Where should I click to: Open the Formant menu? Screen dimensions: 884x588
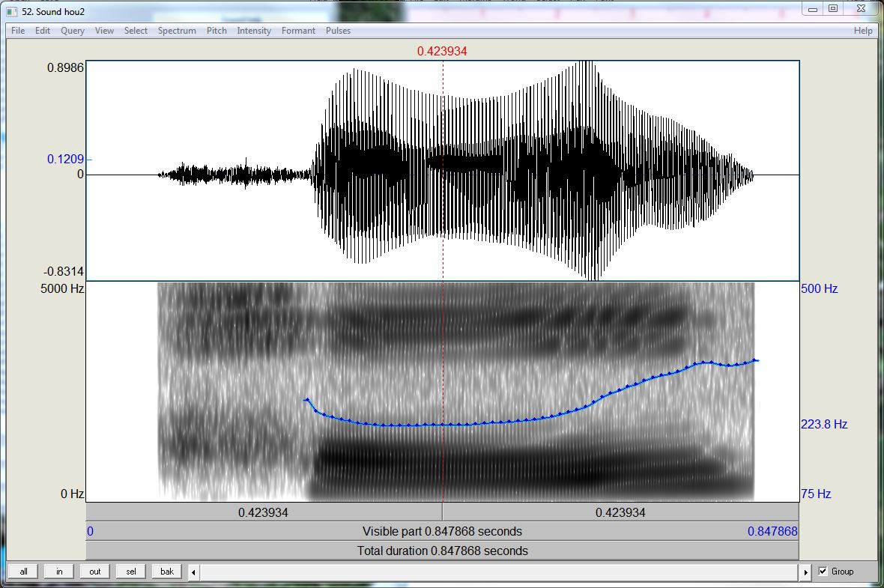click(298, 31)
